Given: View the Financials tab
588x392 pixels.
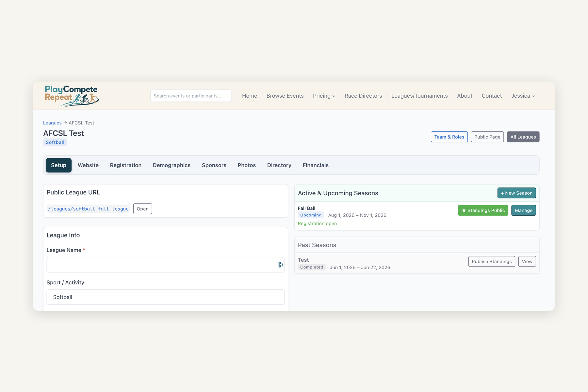Looking at the screenshot, I should (x=316, y=165).
